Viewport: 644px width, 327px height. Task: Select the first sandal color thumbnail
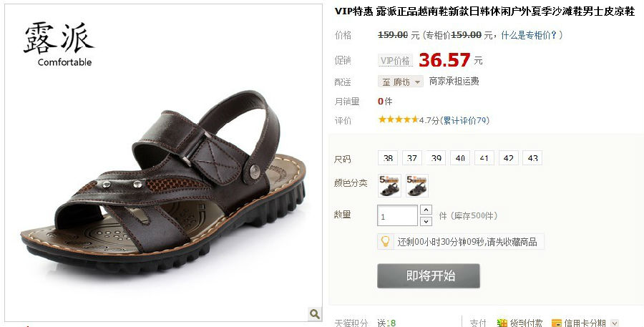pos(389,186)
